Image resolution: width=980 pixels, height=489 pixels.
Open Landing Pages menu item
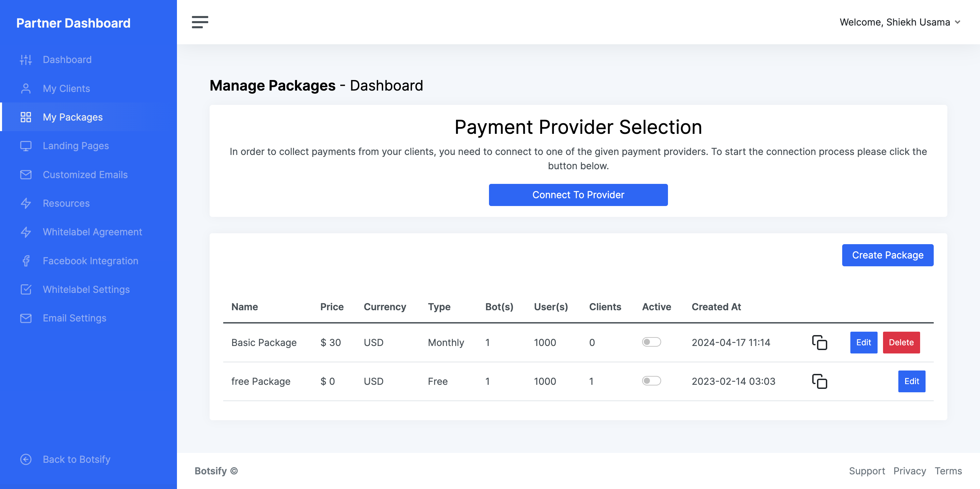coord(88,146)
